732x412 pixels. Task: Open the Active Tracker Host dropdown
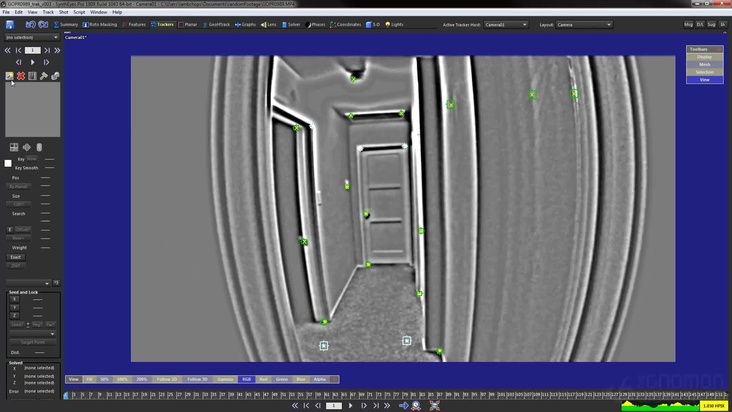click(506, 24)
